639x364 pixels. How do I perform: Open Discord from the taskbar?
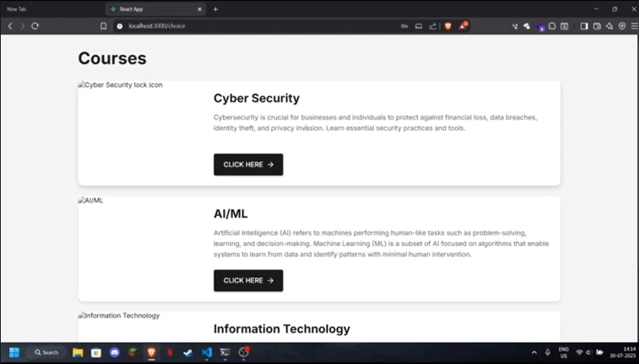pos(114,352)
